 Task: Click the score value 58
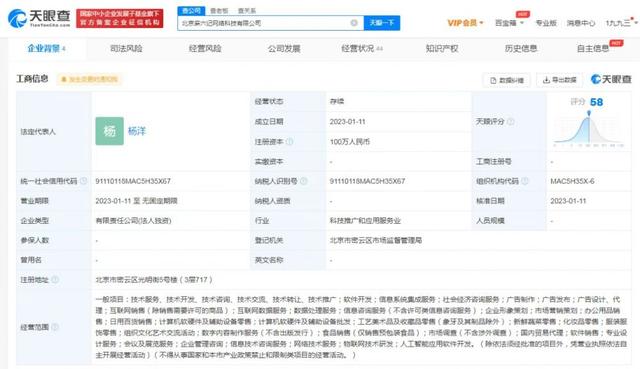pos(596,102)
